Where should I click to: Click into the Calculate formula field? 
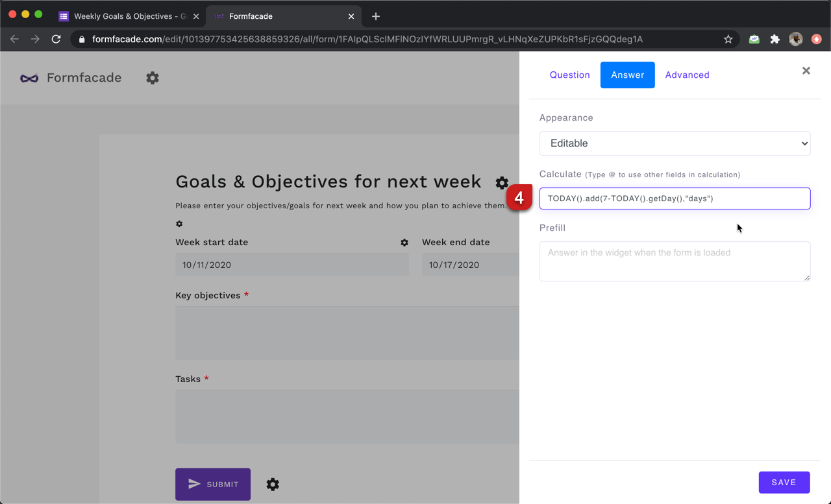[675, 198]
